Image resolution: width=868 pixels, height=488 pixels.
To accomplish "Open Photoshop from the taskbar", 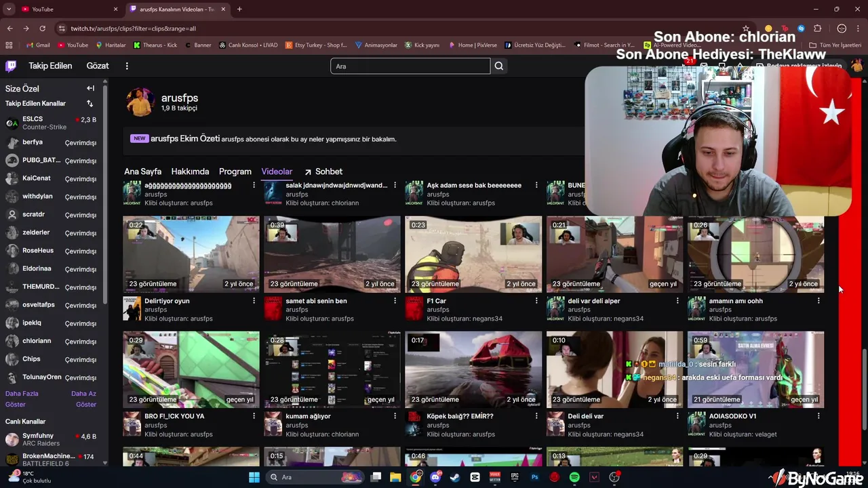I will click(534, 477).
